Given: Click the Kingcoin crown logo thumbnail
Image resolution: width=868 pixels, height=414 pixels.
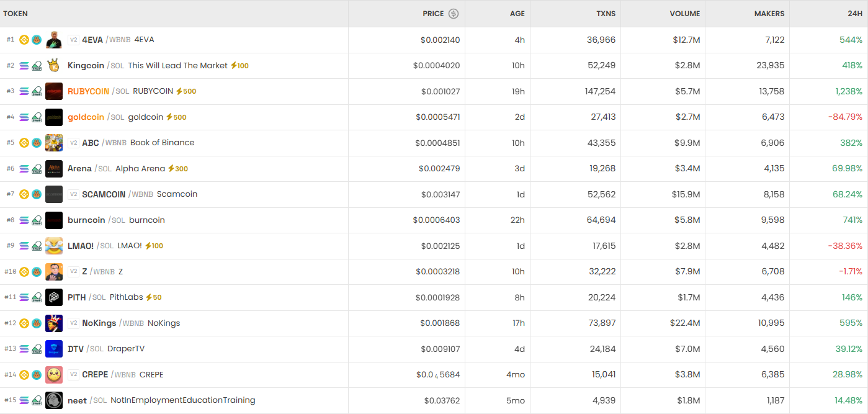Looking at the screenshot, I should click(x=54, y=65).
